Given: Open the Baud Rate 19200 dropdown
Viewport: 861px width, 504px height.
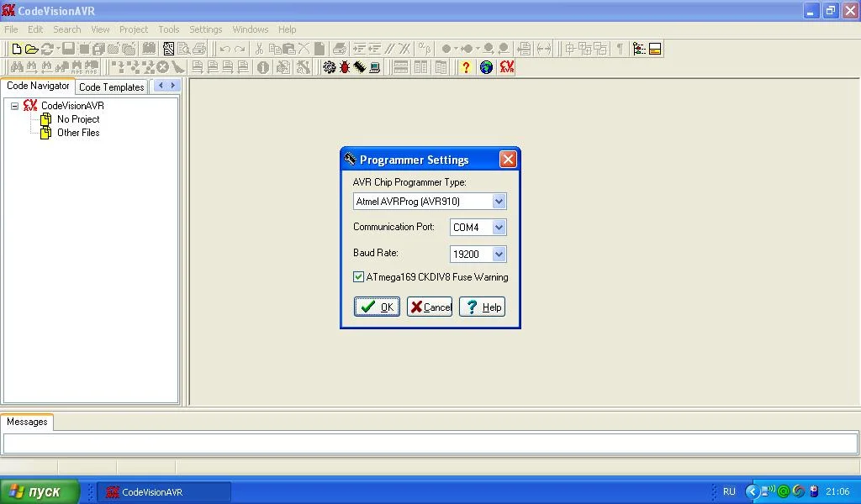Looking at the screenshot, I should (x=499, y=254).
